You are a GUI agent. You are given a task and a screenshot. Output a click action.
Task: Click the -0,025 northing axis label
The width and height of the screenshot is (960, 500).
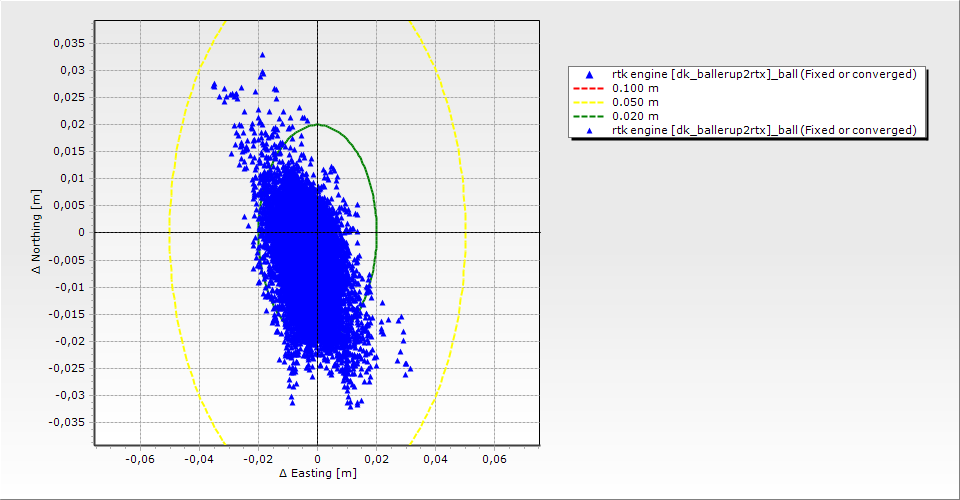[67, 368]
